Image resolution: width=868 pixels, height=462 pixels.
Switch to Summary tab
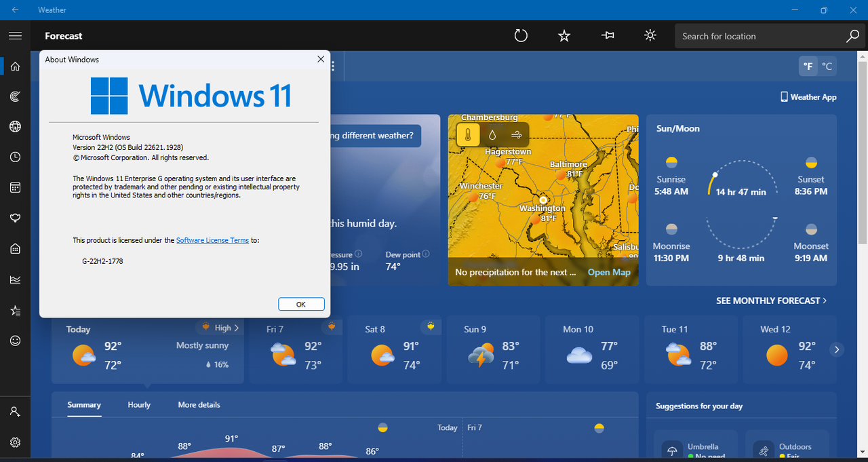(84, 405)
